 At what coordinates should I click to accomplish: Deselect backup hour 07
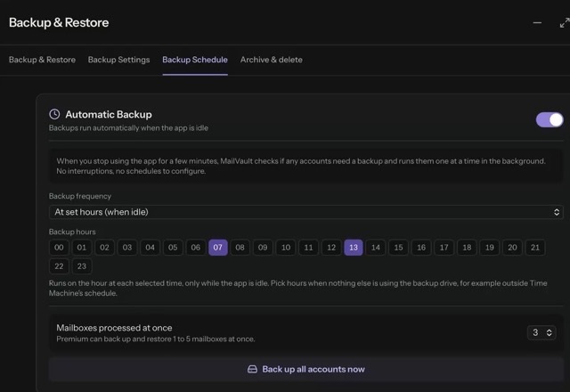click(x=218, y=248)
